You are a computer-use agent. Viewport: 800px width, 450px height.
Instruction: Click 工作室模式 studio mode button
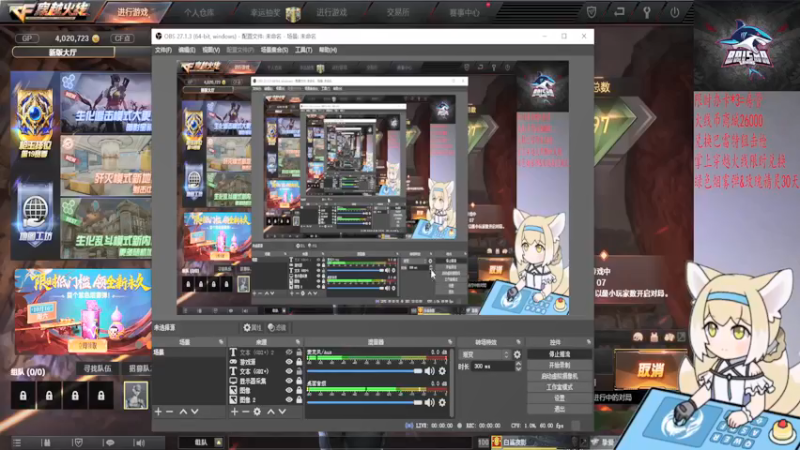560,387
